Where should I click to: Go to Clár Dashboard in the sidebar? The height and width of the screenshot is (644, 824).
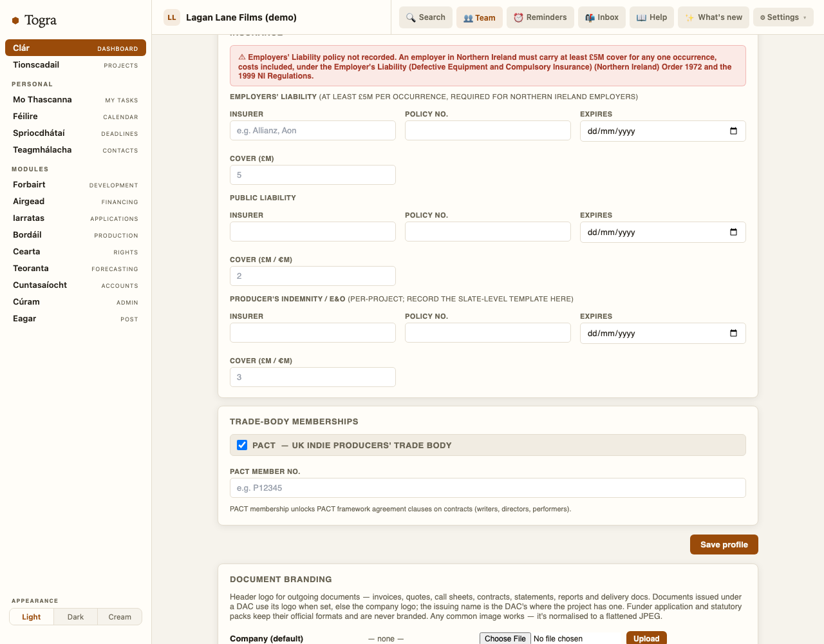click(75, 48)
